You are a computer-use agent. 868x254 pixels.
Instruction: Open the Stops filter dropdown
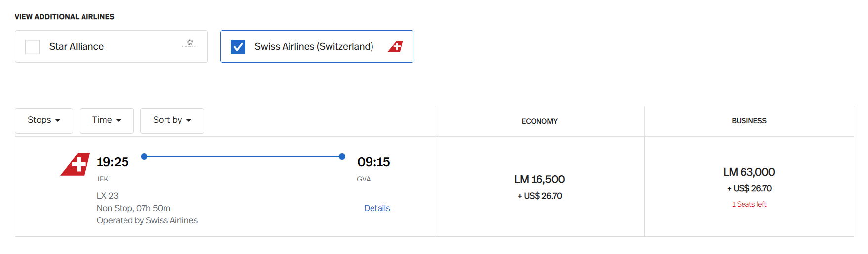(44, 120)
